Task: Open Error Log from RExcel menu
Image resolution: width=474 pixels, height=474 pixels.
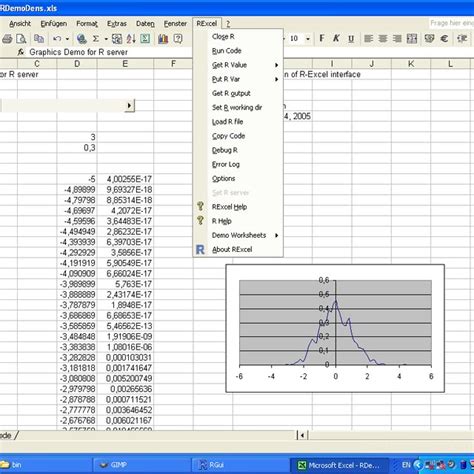Action: 238,164
